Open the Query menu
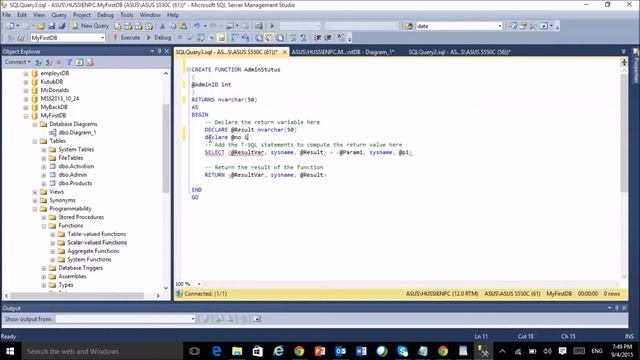The height and width of the screenshot is (360, 640). click(59, 15)
